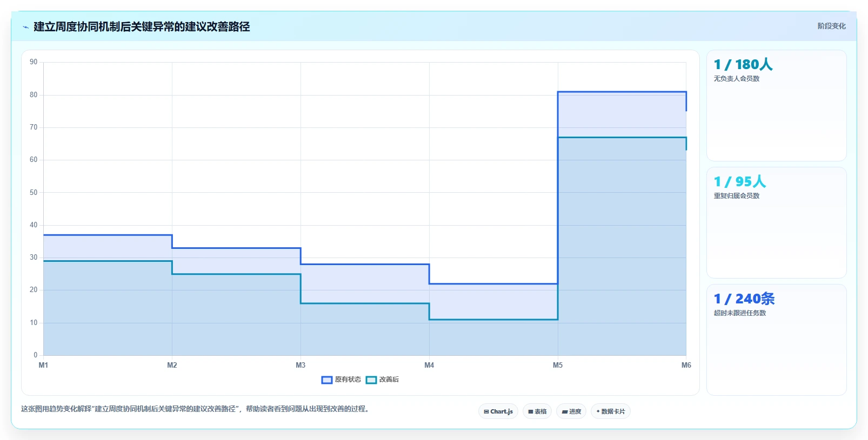The height and width of the screenshot is (440, 868).
Task: Toggle the 原有状态 legend swatch
Action: (327, 380)
